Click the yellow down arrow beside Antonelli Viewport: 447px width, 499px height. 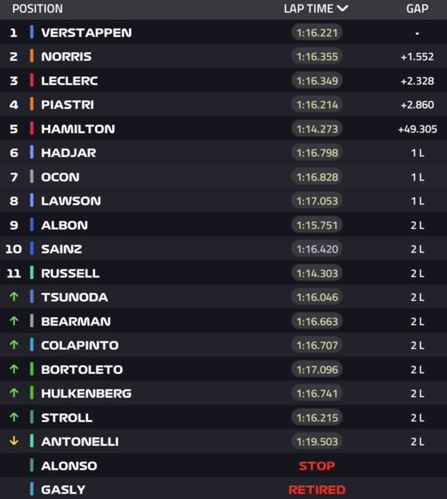point(14,441)
